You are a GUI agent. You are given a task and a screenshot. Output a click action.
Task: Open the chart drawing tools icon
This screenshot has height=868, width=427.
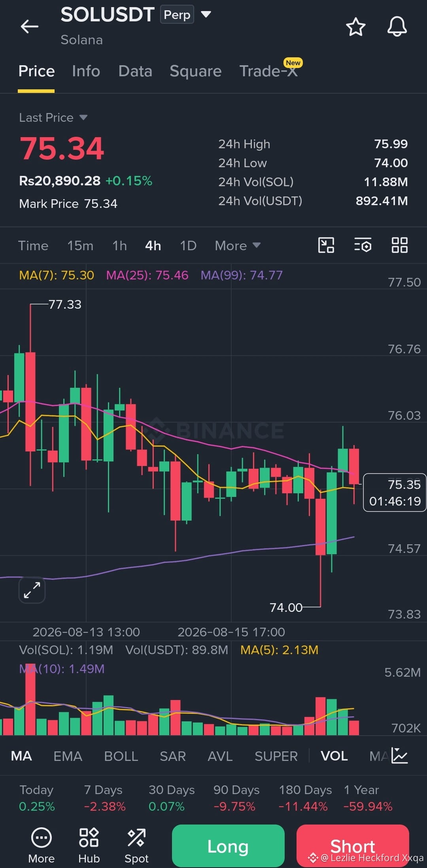tap(326, 245)
